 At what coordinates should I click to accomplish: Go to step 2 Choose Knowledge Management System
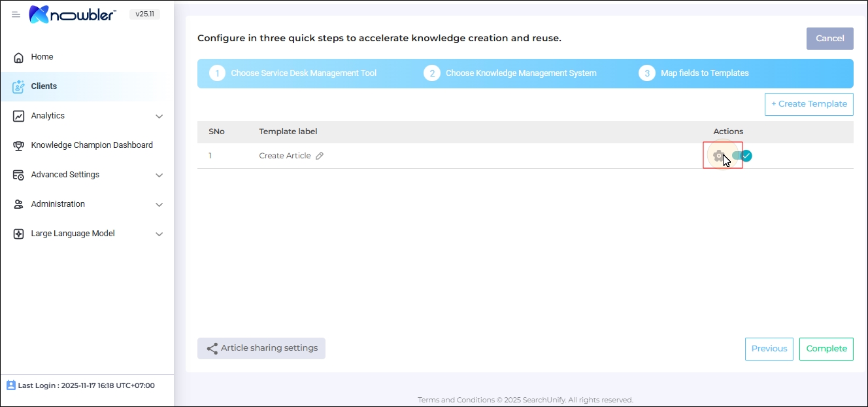pyautogui.click(x=520, y=73)
